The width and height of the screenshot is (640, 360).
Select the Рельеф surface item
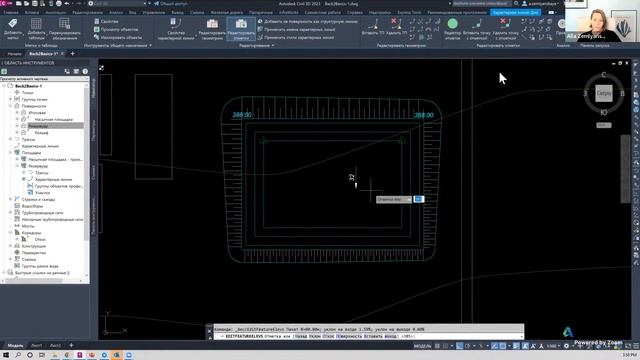pos(41,133)
